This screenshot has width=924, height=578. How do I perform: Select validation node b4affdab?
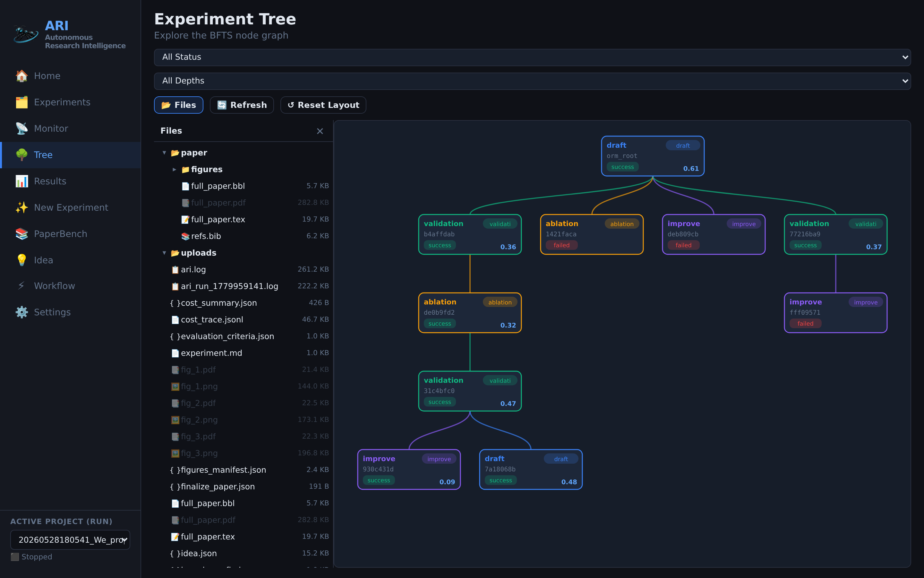point(470,234)
